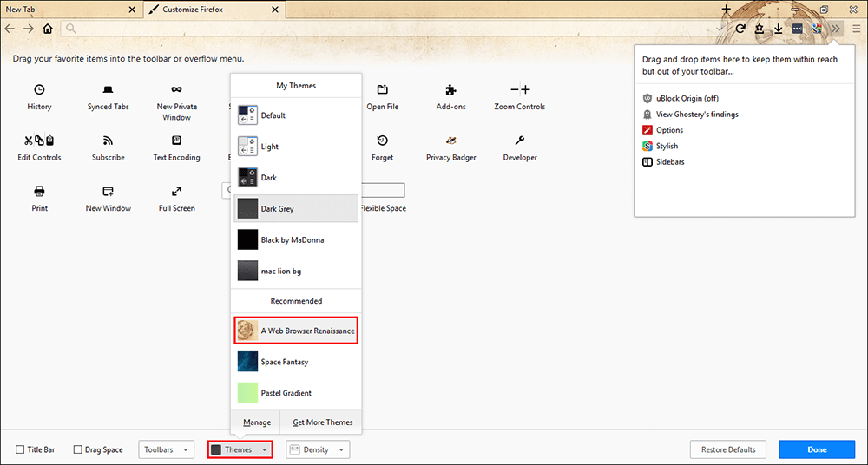Apply the Pastel Gradient theme
Image resolution: width=868 pixels, height=465 pixels.
[x=296, y=392]
